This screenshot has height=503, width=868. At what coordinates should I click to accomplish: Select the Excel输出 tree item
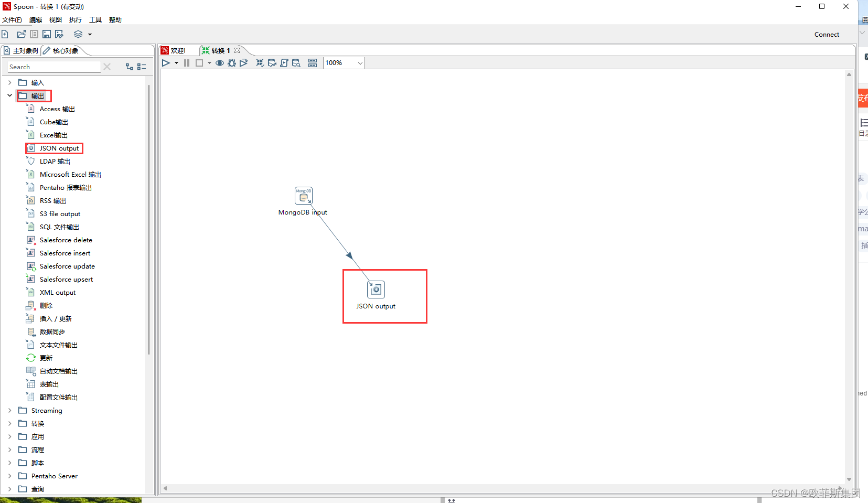pos(47,135)
